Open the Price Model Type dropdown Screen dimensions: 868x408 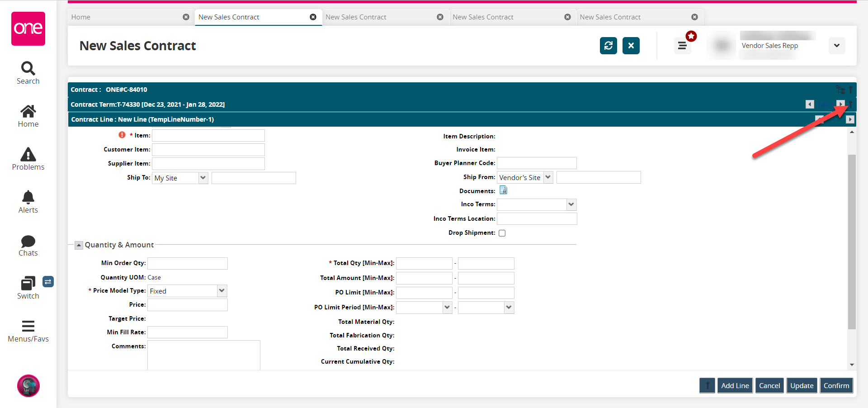click(x=222, y=291)
